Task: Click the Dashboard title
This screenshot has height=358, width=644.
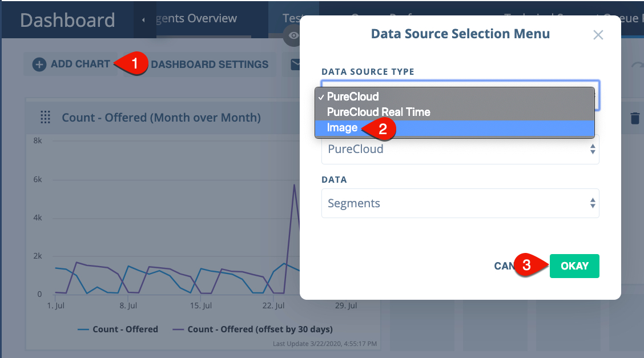Action: coord(68,20)
